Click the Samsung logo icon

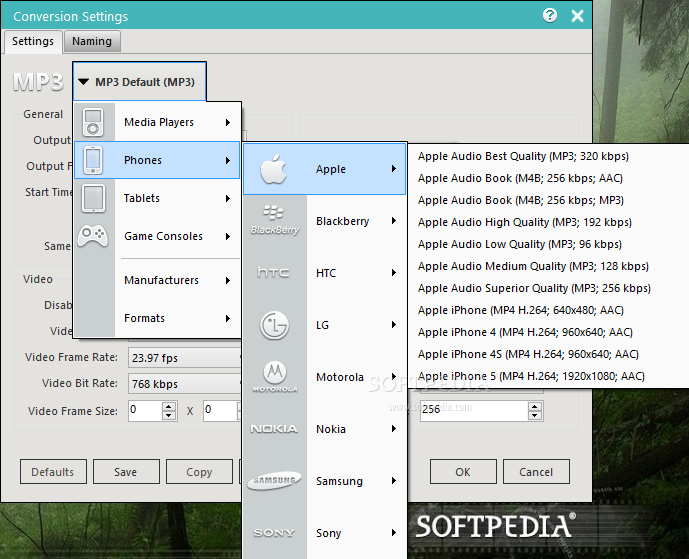point(274,480)
